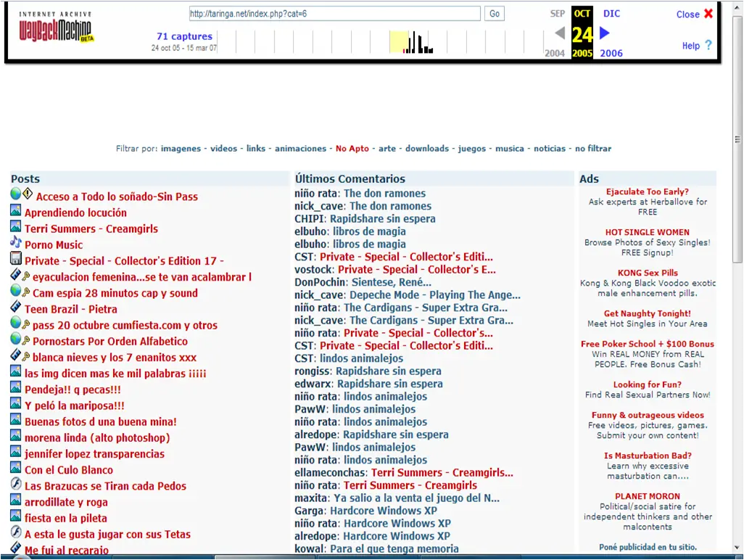Click the flash icon beside Las Brazucas post

(x=16, y=484)
